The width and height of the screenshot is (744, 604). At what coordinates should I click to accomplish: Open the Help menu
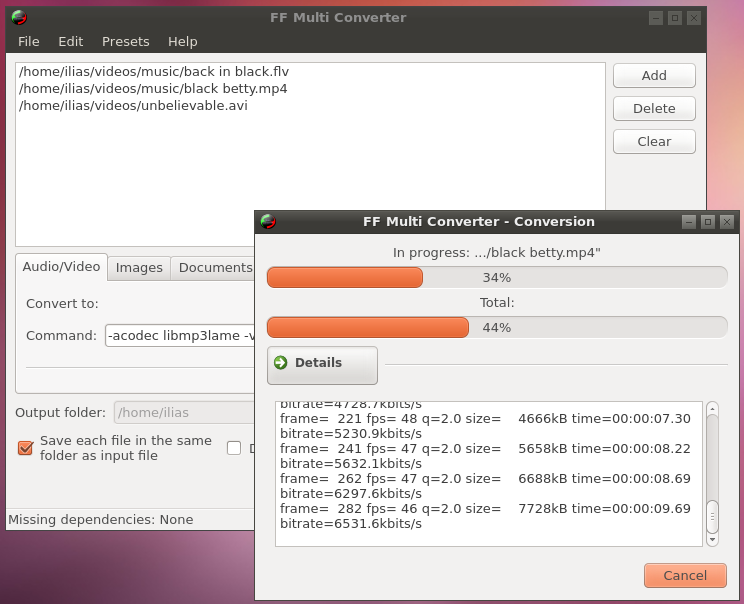183,42
